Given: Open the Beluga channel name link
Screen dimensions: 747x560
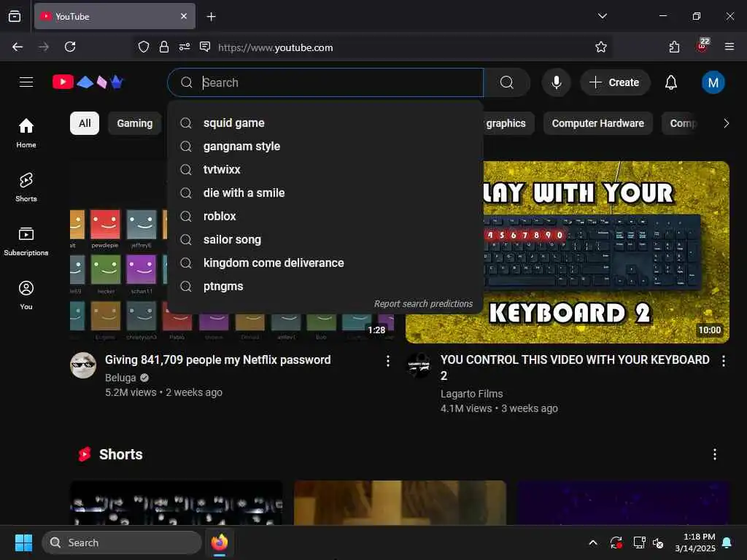Looking at the screenshot, I should [x=120, y=378].
